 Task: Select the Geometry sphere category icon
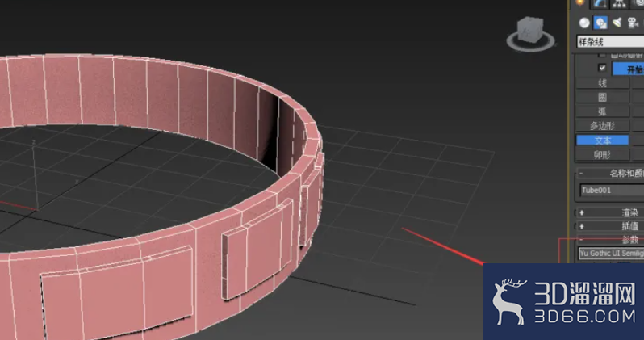(584, 23)
